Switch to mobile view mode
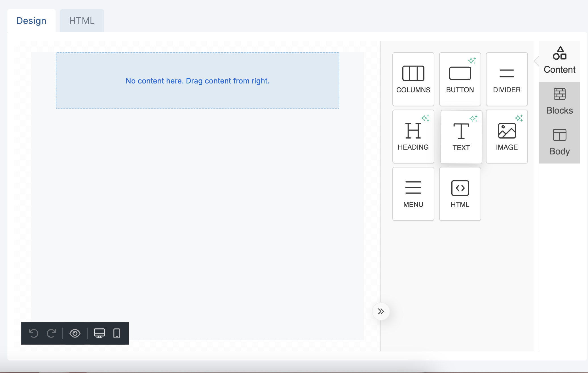The height and width of the screenshot is (373, 588). pyautogui.click(x=117, y=333)
